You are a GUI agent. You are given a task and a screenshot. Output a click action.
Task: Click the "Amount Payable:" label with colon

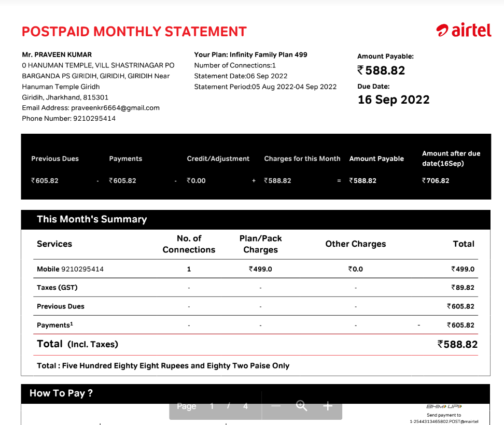[x=385, y=56]
